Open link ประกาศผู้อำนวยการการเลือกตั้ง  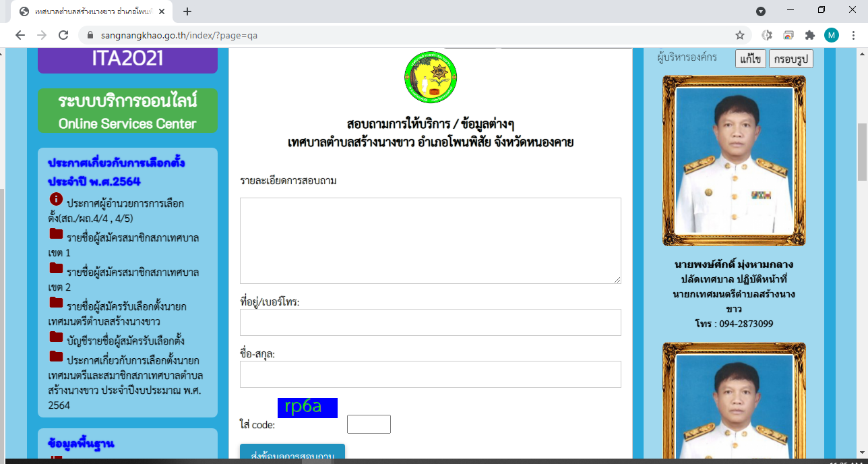116,210
